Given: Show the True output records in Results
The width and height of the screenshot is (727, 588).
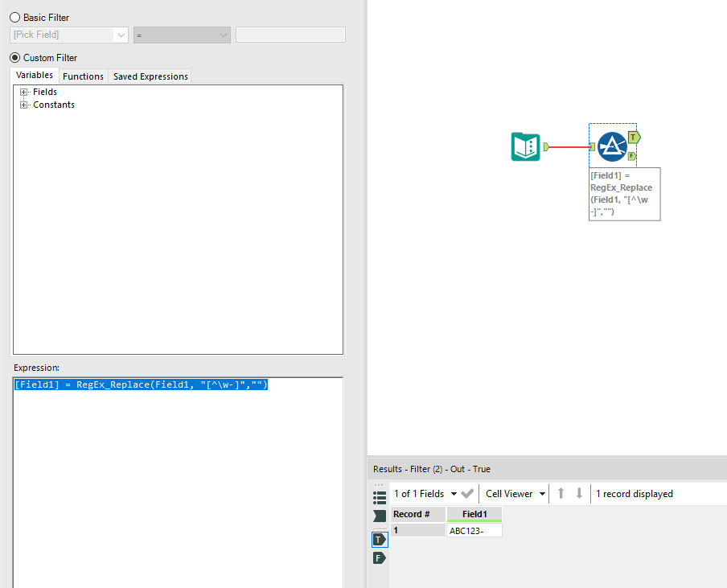Looking at the screenshot, I should point(379,540).
